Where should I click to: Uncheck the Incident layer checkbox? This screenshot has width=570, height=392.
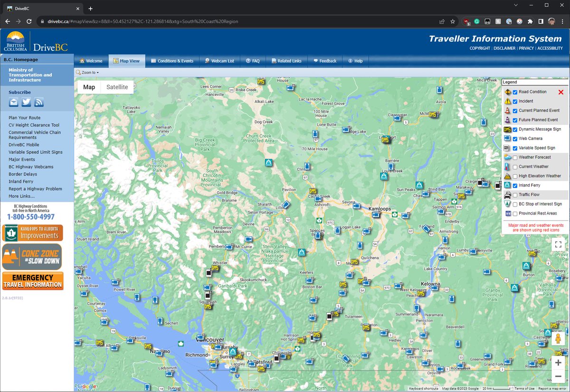tap(515, 101)
